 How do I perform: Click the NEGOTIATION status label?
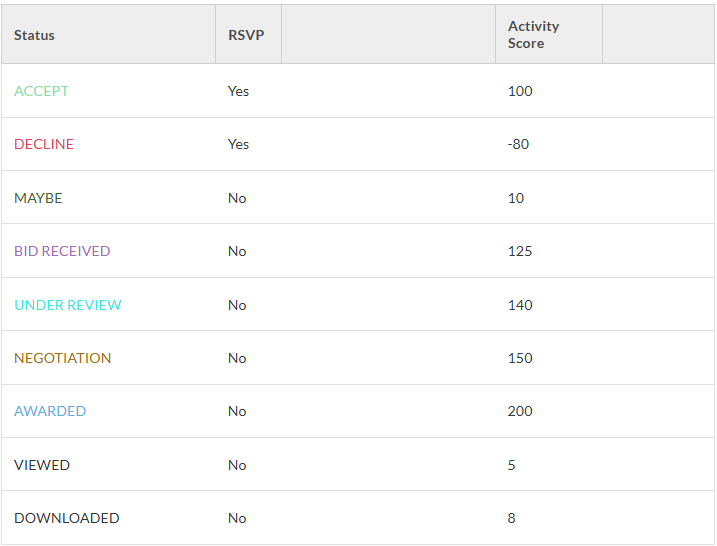point(63,358)
